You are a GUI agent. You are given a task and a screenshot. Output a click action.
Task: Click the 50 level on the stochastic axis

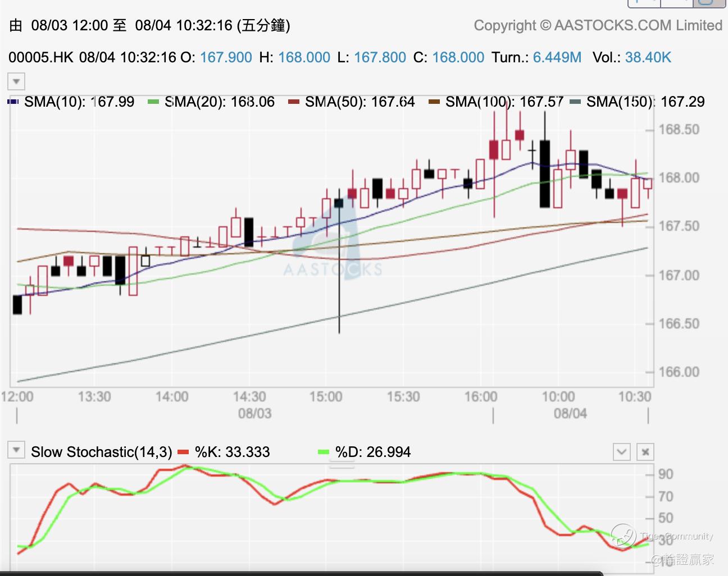pos(666,518)
